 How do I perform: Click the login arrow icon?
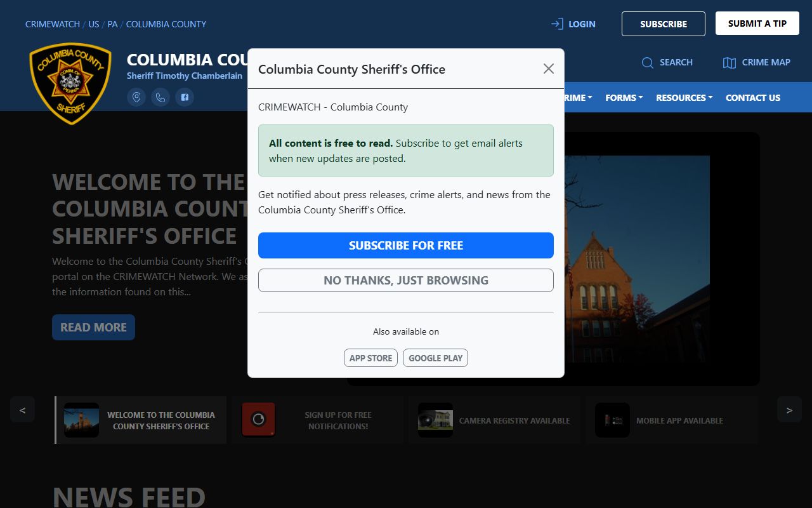[x=557, y=24]
